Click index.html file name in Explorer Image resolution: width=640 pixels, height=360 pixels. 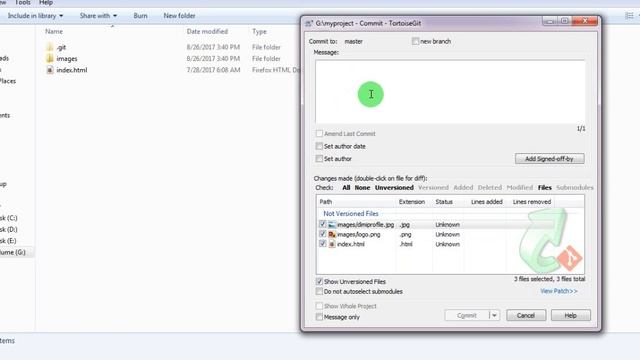(x=72, y=70)
